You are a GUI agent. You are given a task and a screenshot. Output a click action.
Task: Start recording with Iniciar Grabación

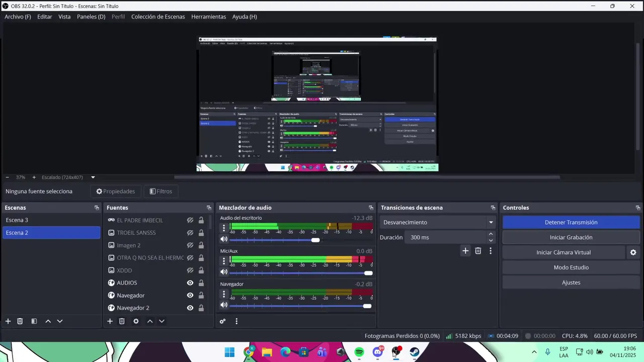pyautogui.click(x=571, y=237)
